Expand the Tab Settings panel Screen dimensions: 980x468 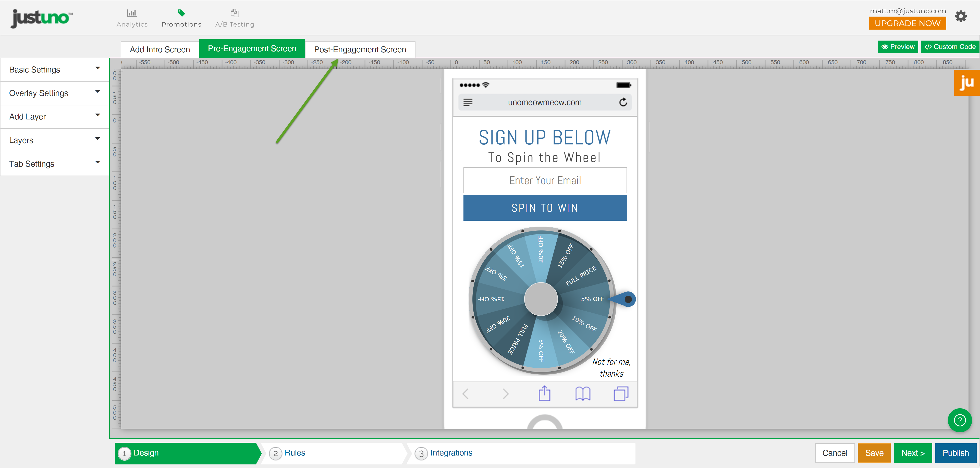(54, 164)
